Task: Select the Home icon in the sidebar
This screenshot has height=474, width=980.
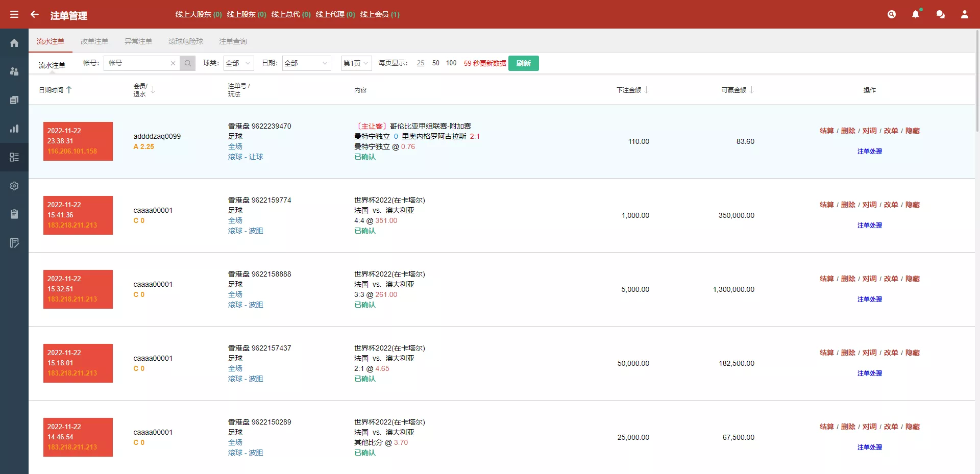Action: click(14, 43)
